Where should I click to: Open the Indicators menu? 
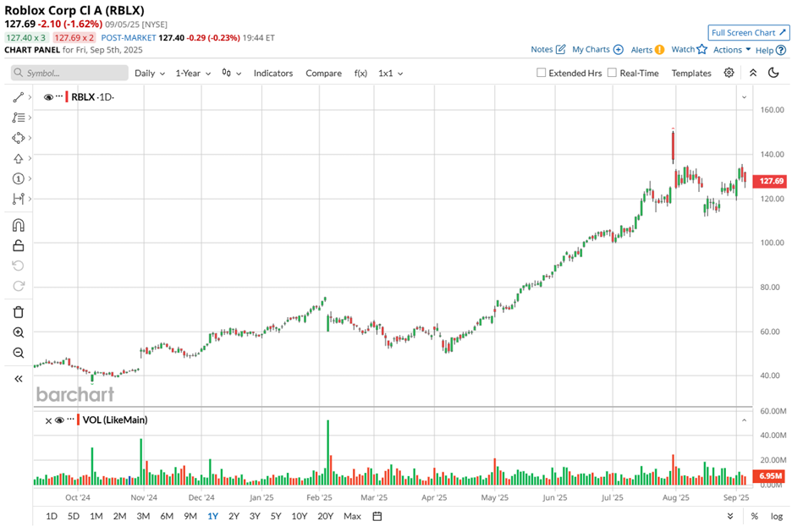point(273,74)
